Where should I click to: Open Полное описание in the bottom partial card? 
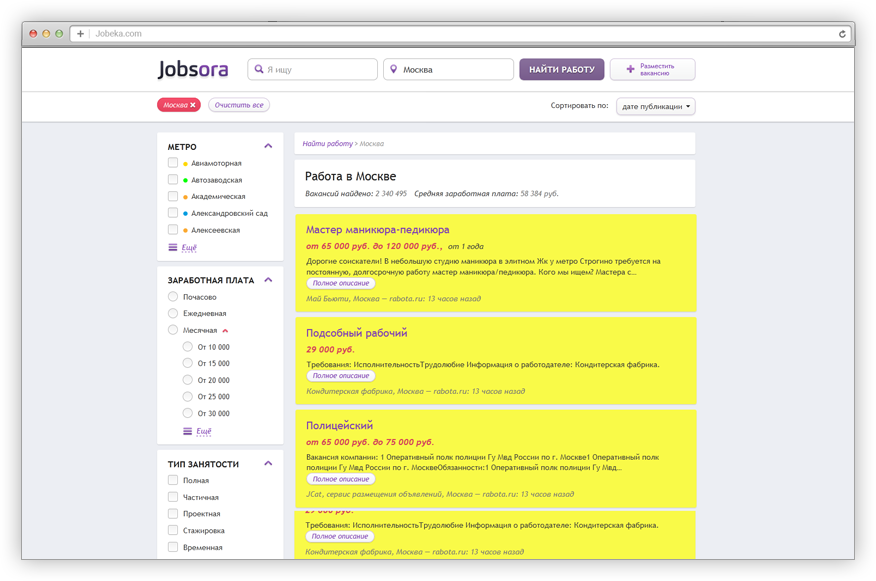click(340, 536)
